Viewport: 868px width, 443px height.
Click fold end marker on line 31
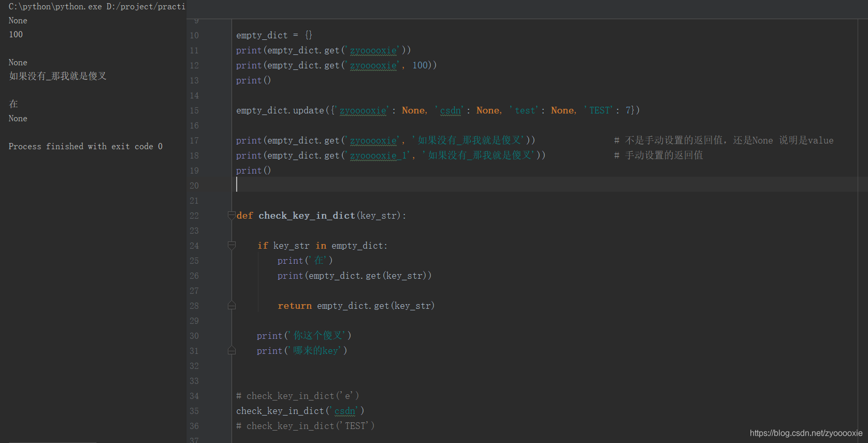click(232, 351)
